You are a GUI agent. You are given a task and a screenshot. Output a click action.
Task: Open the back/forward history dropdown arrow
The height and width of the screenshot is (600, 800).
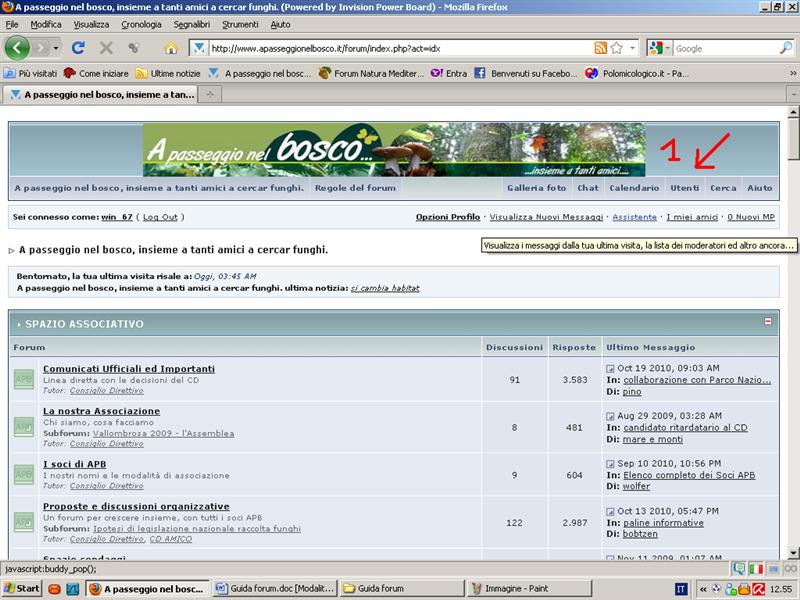click(56, 48)
